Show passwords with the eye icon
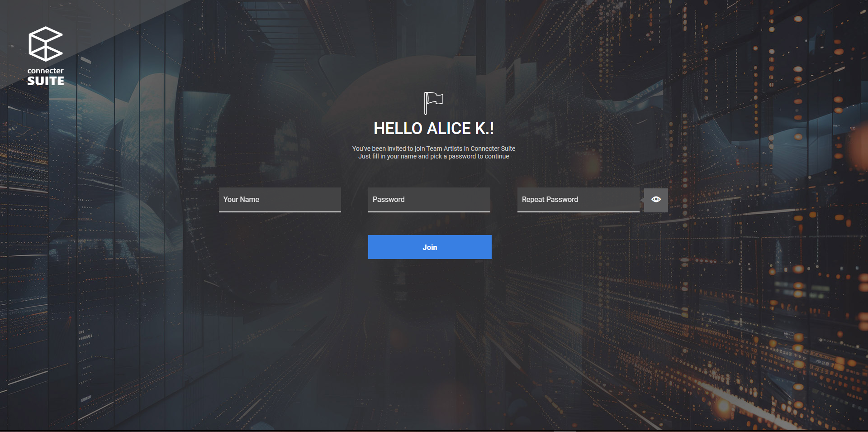 pos(656,200)
